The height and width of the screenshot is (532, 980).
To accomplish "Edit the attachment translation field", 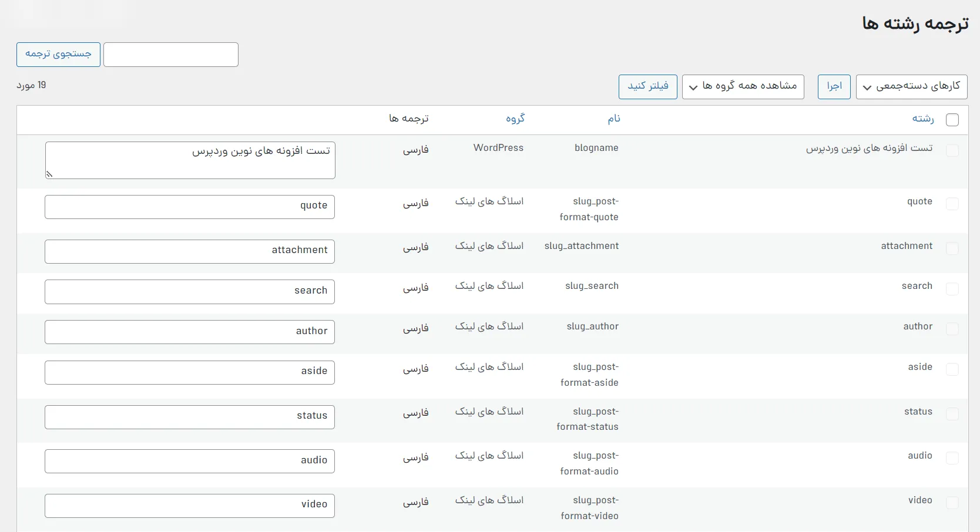I will [x=190, y=251].
